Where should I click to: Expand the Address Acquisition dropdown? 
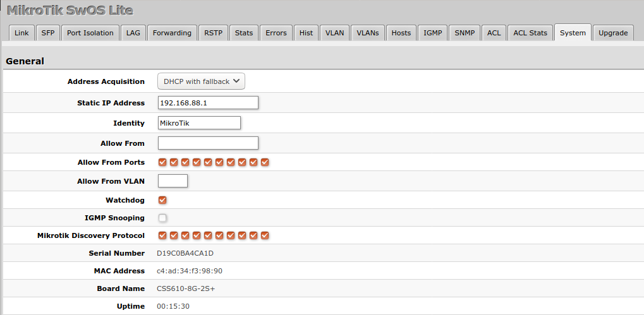point(201,81)
